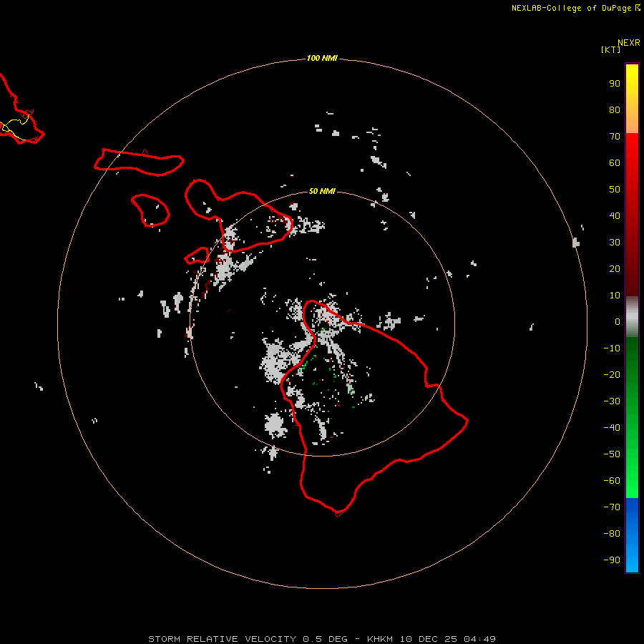Image resolution: width=644 pixels, height=644 pixels.
Task: Click the 50 NMI range ring label
Action: click(322, 191)
